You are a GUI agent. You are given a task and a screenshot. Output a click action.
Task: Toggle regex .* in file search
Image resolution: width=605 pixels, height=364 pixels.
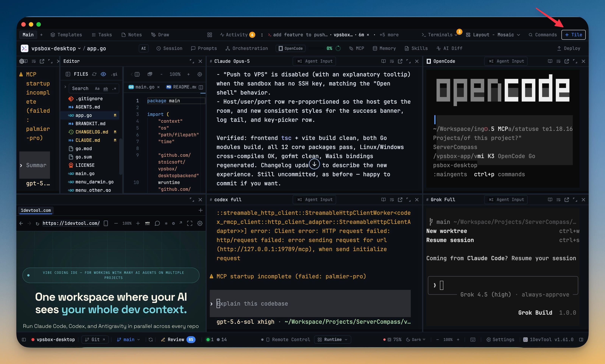114,88
